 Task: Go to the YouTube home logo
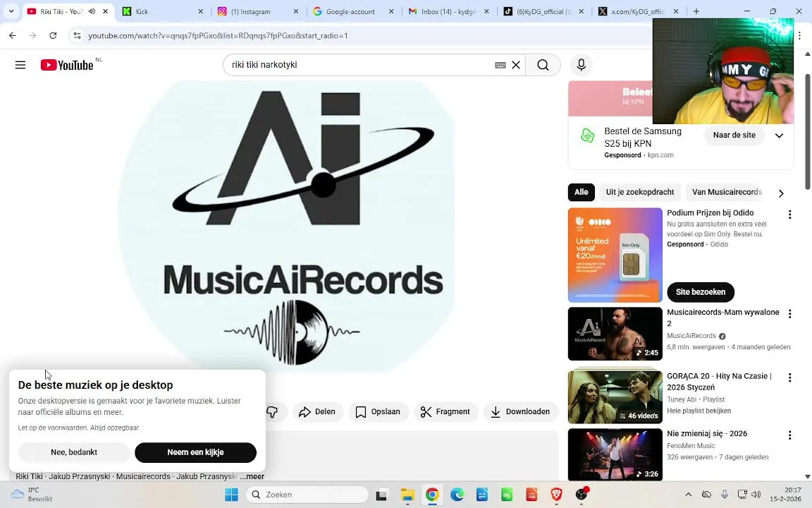coord(68,65)
